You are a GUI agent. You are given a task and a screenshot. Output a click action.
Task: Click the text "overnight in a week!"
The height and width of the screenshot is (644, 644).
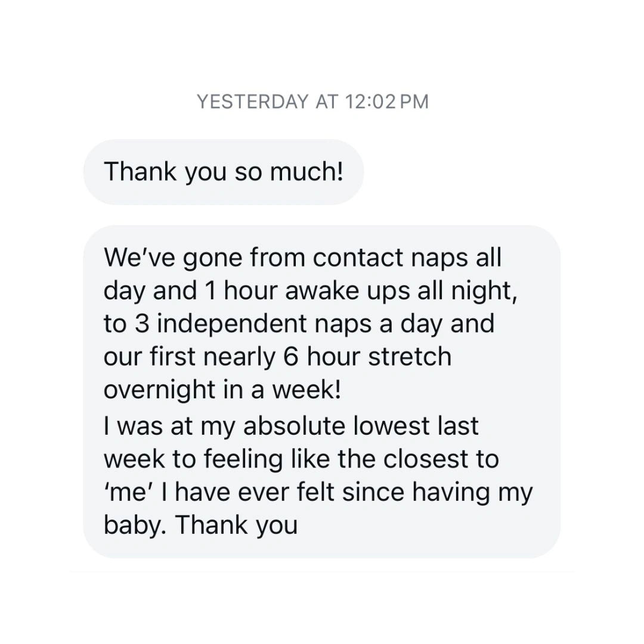222,389
